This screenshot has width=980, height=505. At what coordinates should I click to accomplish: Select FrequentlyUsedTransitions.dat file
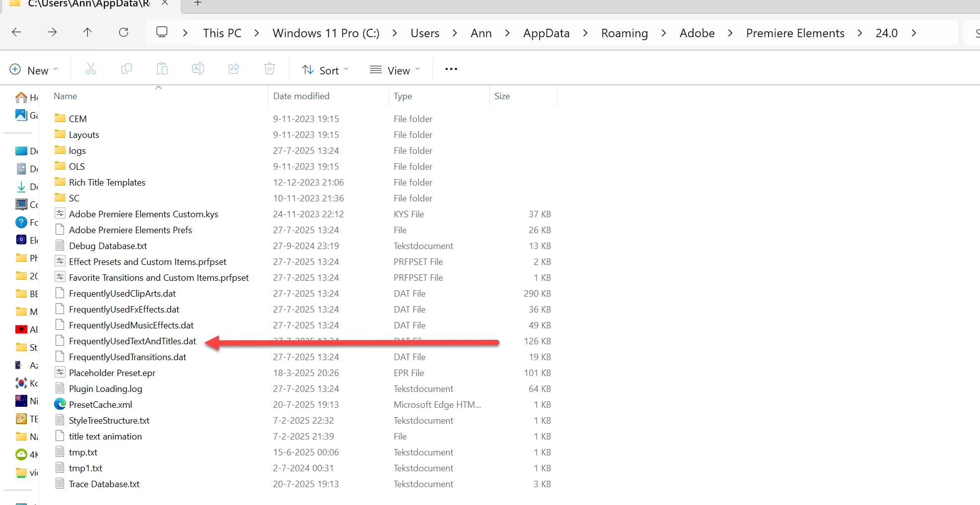coord(128,357)
